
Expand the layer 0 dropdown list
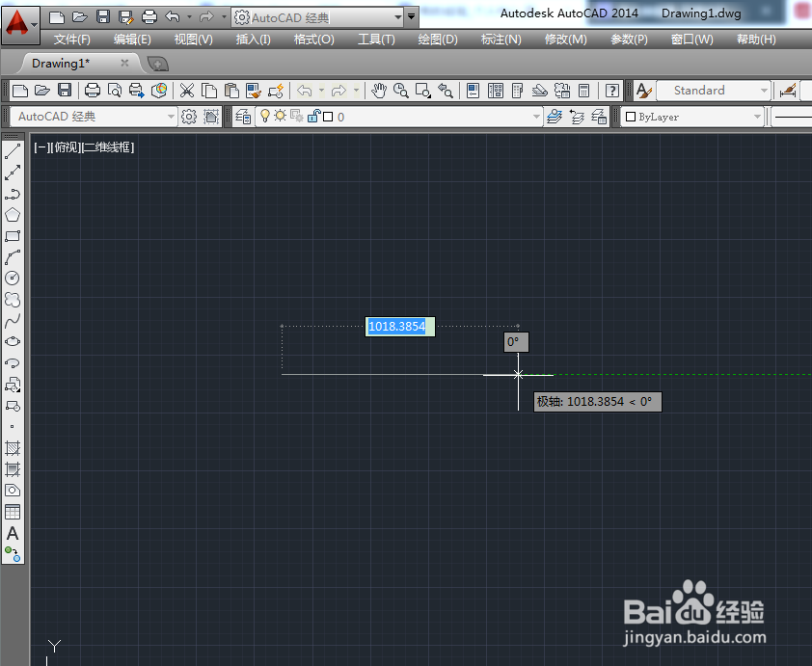tap(536, 117)
